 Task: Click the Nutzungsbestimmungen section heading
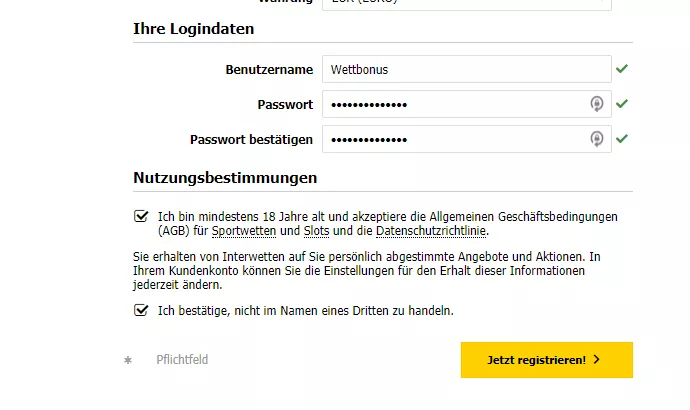(225, 178)
